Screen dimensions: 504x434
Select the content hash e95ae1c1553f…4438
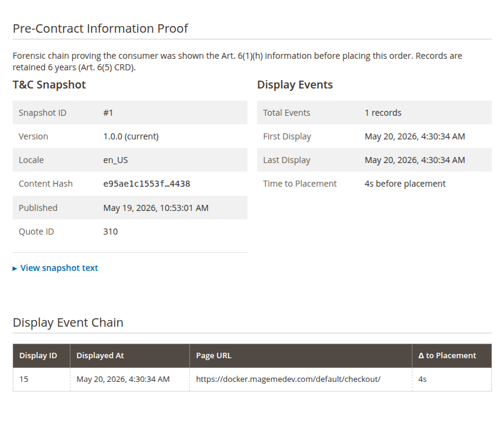147,184
